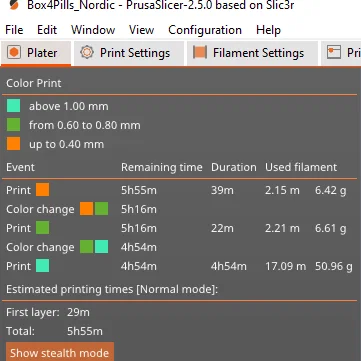Click the 6.42 g filament weight
This screenshot has height=361, width=361.
click(x=331, y=190)
